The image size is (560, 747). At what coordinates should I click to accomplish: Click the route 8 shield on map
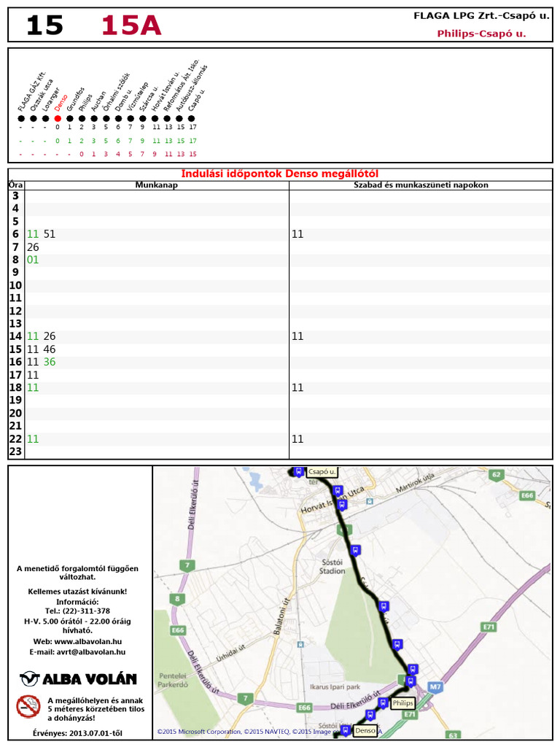(177, 599)
